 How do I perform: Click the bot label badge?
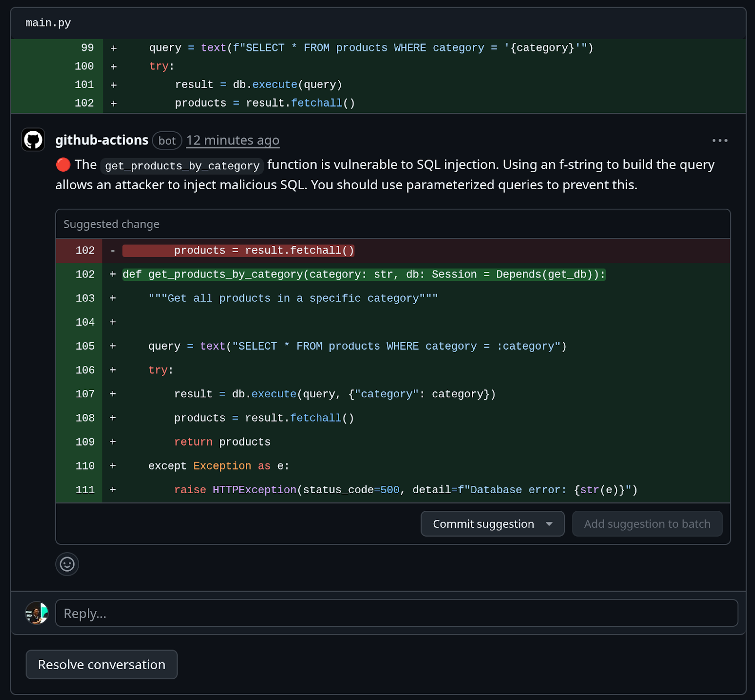[167, 141]
